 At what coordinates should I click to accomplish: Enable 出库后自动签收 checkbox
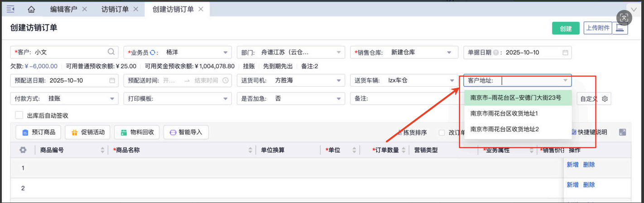(x=19, y=115)
